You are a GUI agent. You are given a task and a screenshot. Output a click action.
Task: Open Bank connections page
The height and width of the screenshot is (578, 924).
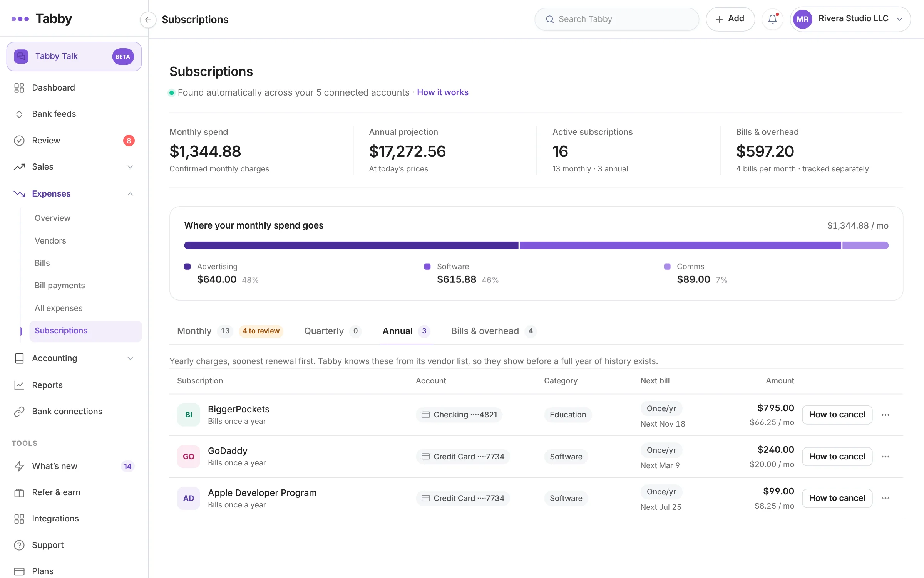pyautogui.click(x=74, y=411)
